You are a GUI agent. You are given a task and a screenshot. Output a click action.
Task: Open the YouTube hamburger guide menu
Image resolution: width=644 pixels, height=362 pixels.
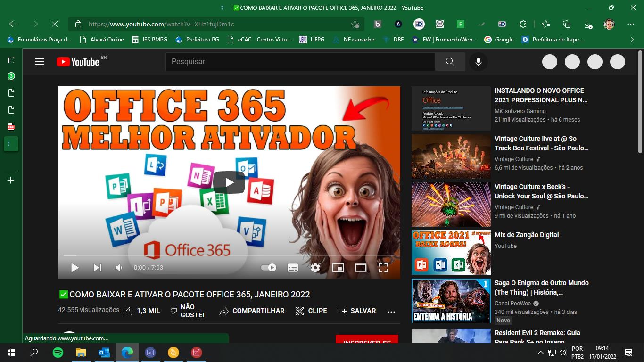40,62
